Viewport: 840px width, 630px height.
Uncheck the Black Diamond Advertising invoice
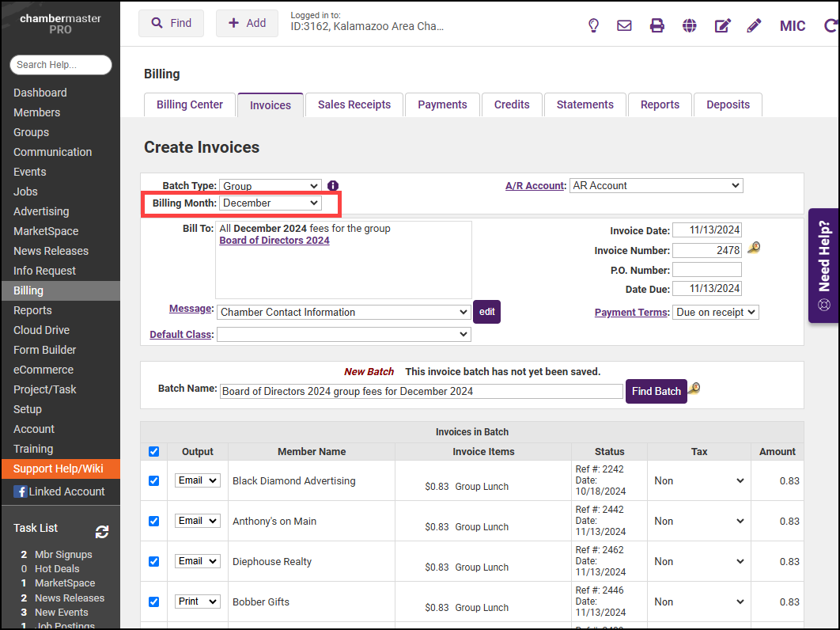(154, 480)
